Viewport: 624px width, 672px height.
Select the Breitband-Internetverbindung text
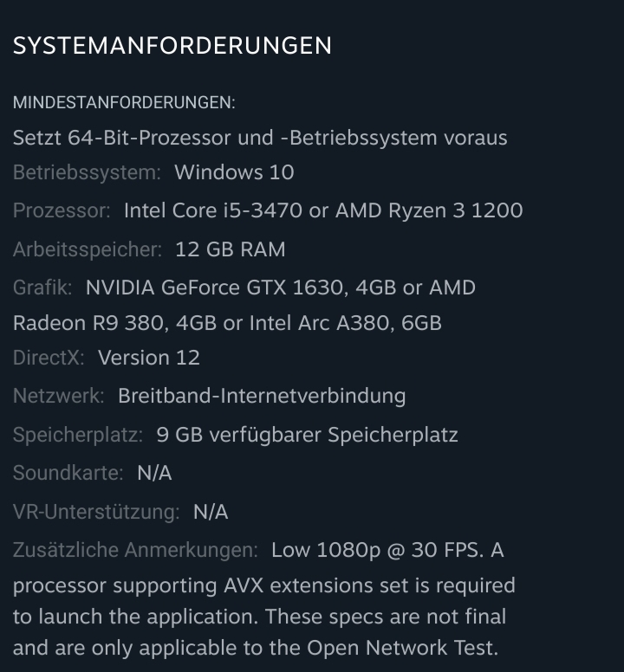[x=262, y=396]
